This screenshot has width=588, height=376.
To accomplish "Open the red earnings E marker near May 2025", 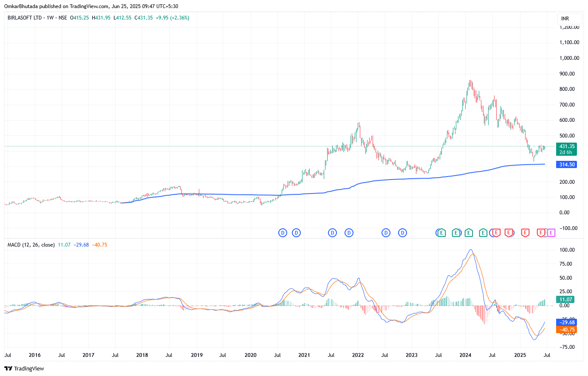I will (541, 233).
